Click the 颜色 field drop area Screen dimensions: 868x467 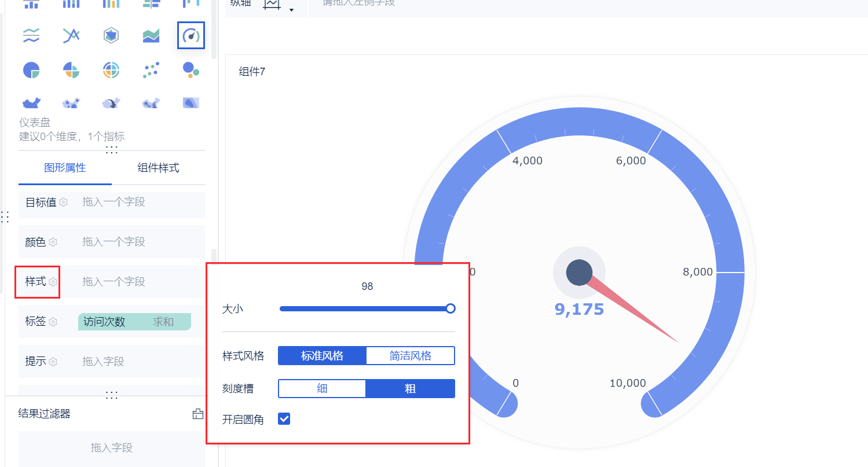pos(141,242)
